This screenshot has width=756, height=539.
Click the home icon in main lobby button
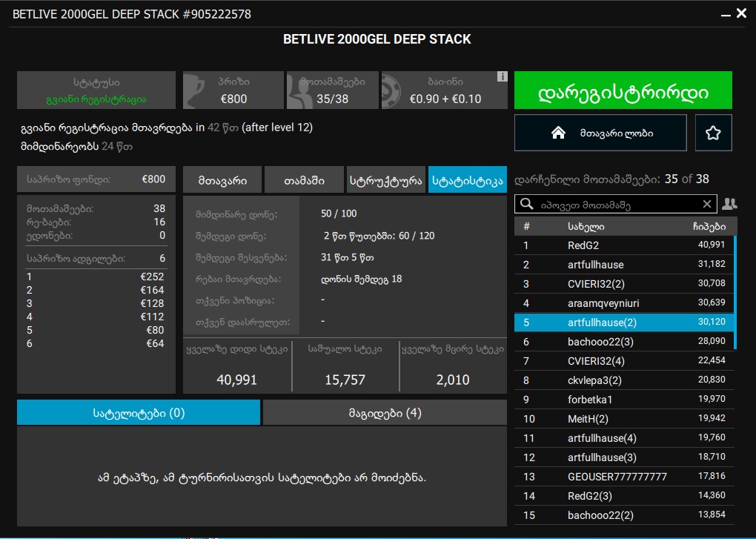[559, 133]
